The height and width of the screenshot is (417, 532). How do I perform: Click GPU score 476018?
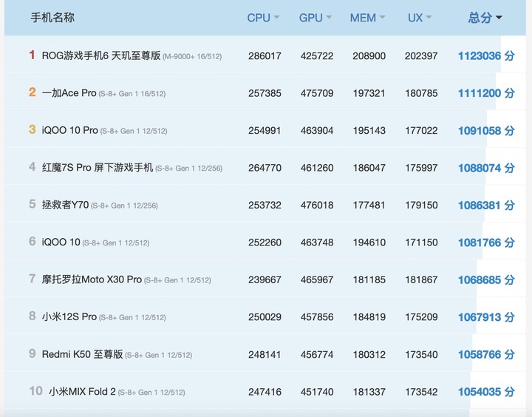coord(317,205)
